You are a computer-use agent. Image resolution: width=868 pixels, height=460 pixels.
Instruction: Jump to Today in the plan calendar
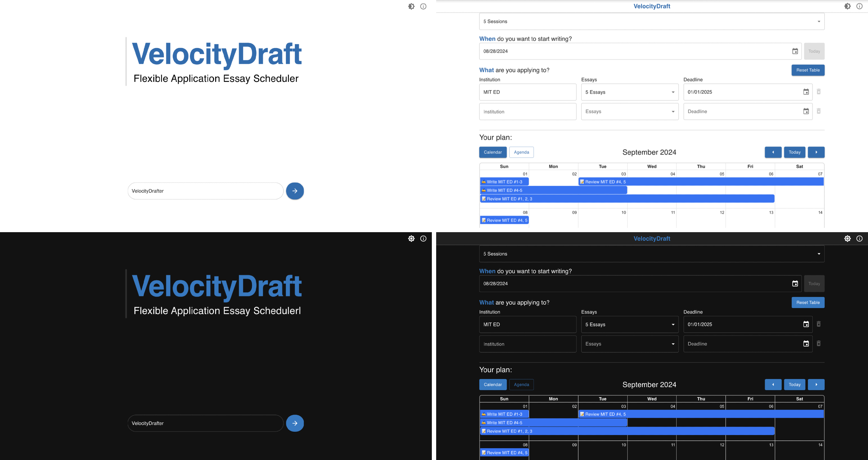(x=795, y=152)
